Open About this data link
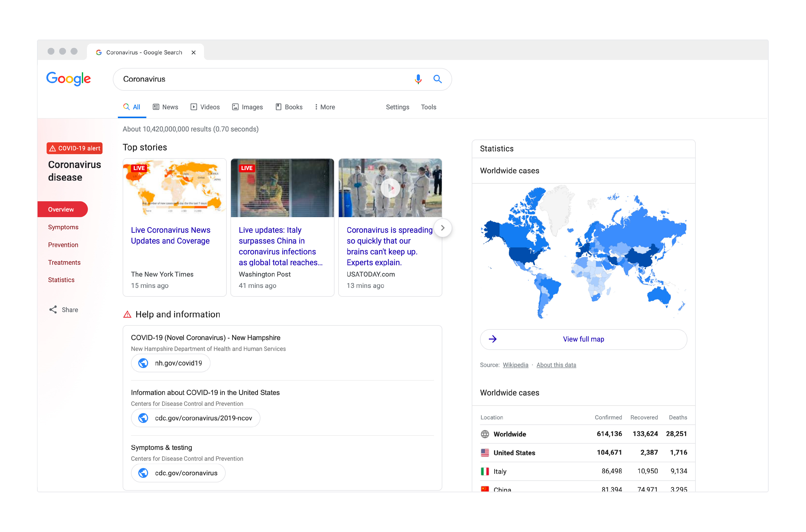The image size is (806, 532). point(556,365)
